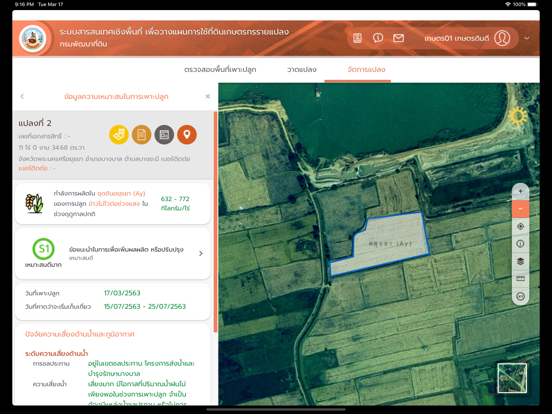Click the เกษตร01 เกษตรดินดี username

[x=457, y=38]
